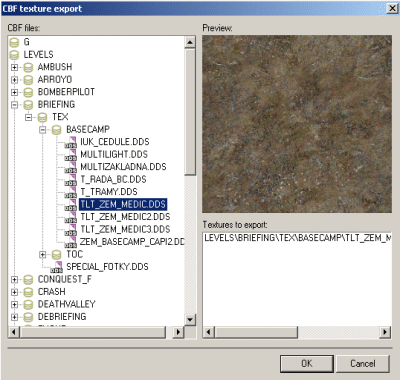Image resolution: width=400 pixels, height=380 pixels.
Task: Expand the TOC tree node
Action: tap(42, 255)
